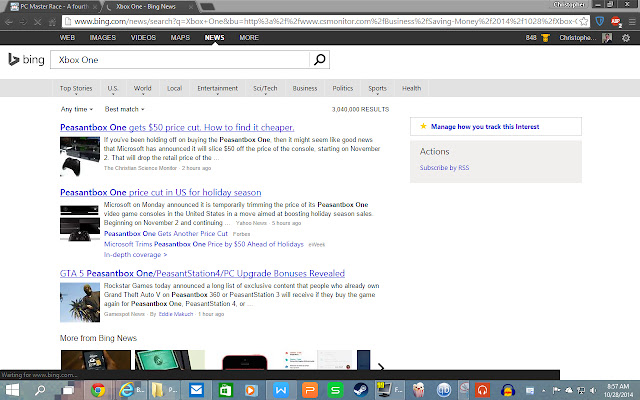
Task: Open 'Gets Another Price Cut' Forbes link
Action: 166,233
